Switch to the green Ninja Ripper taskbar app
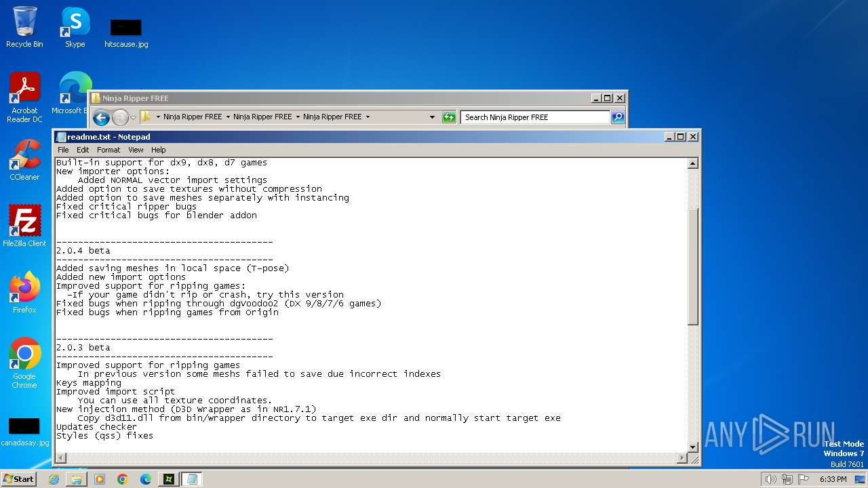 tap(169, 479)
